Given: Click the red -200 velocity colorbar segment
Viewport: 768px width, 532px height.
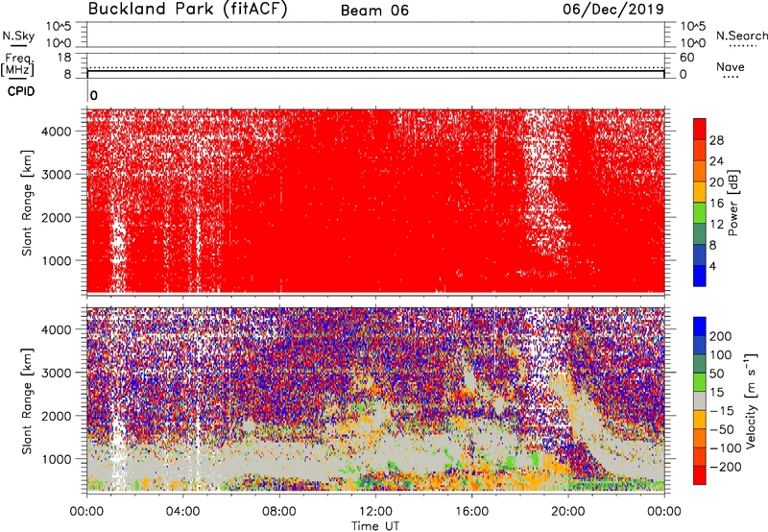Looking at the screenshot, I should click(x=700, y=475).
